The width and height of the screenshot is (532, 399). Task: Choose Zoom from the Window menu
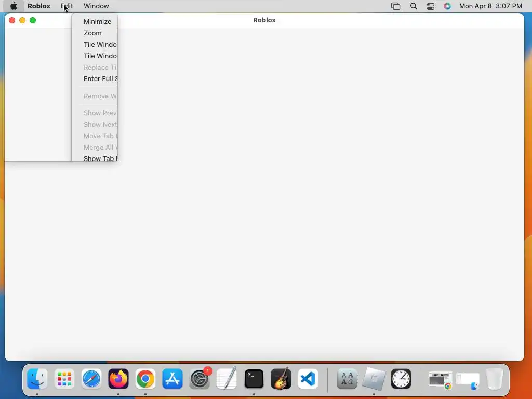pos(92,33)
